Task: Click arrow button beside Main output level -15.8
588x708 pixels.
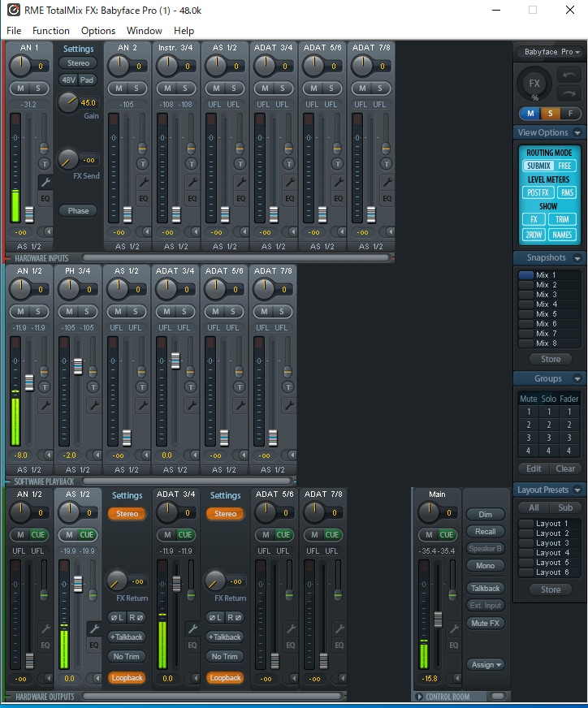Action: tap(453, 678)
